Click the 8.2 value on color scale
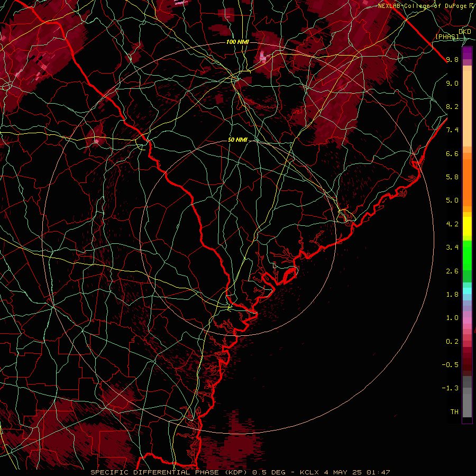The image size is (476, 476). (452, 106)
